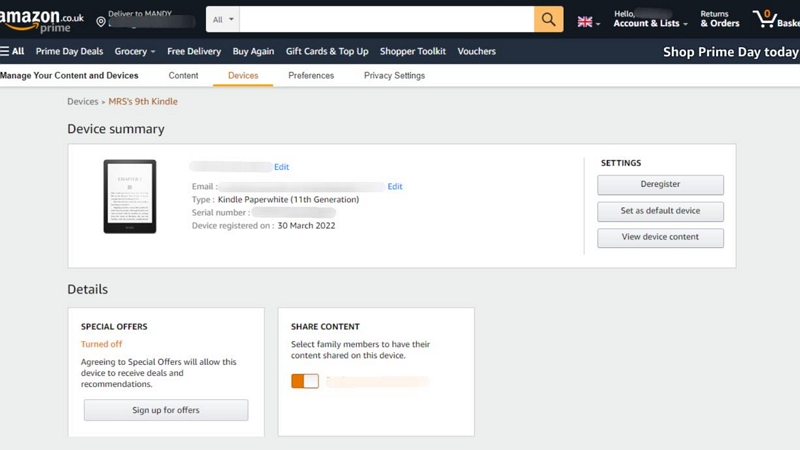
Task: Click the Deregister button
Action: (x=660, y=185)
